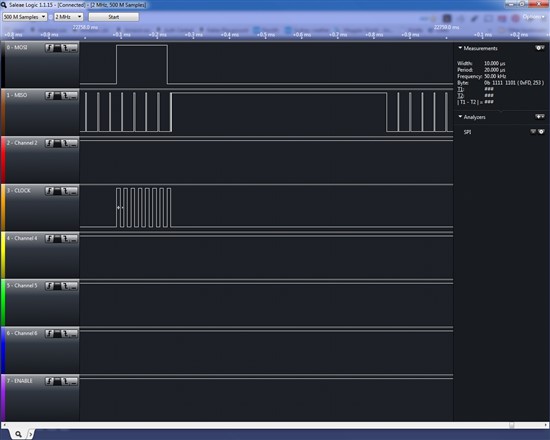Viewport: 550px width, 440px height.
Task: Click the zoom magnifier tab at bottom
Action: (18, 434)
